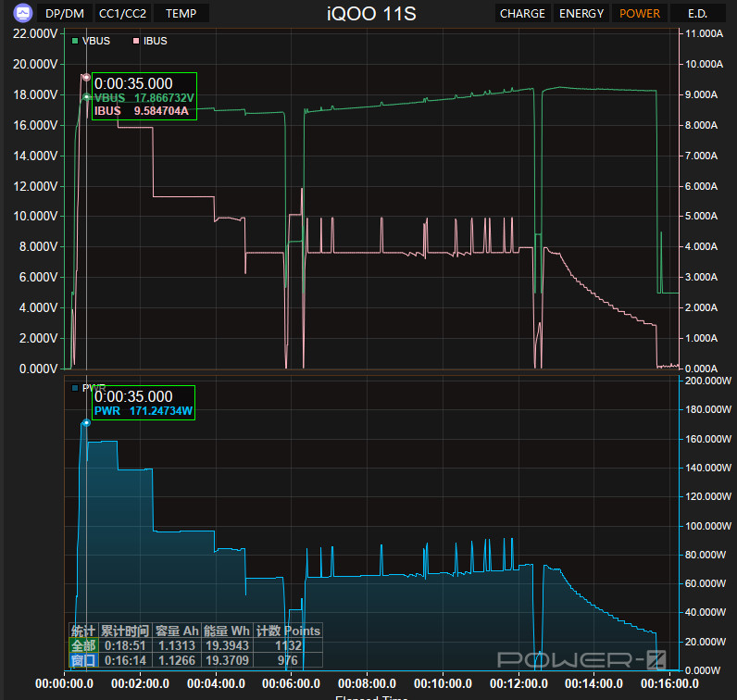737x700 pixels.
Task: Click the iQOO 11S chart title
Action: click(371, 14)
